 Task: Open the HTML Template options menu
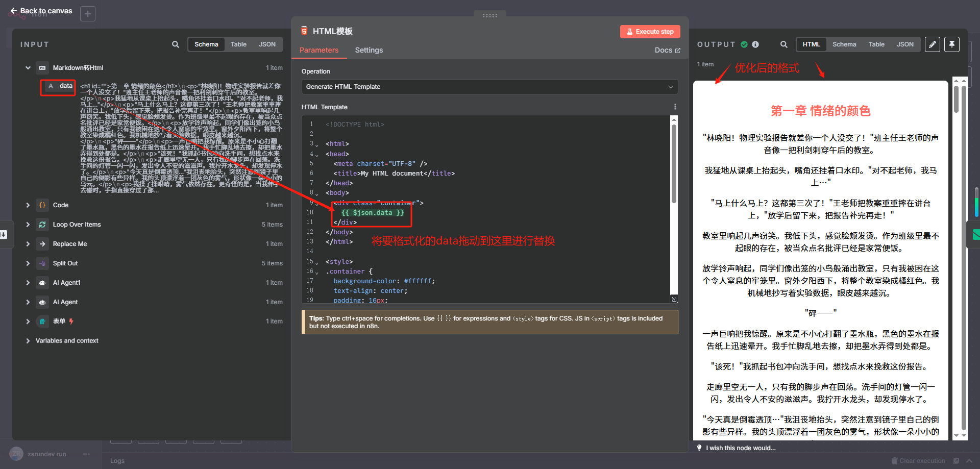point(675,106)
